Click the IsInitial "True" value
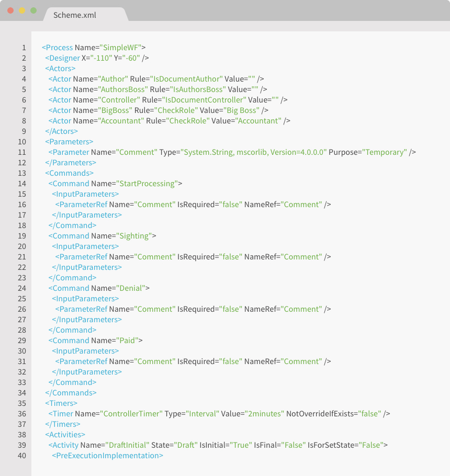 pos(241,445)
